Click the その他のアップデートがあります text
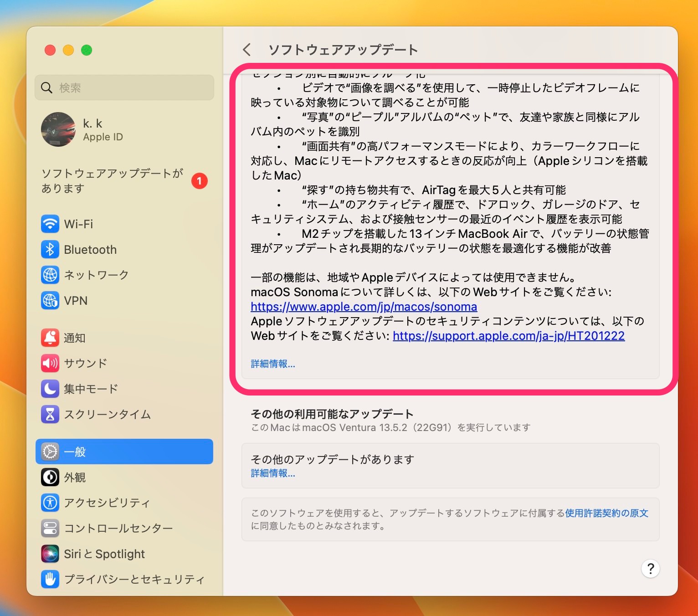698x616 pixels. pos(333,459)
